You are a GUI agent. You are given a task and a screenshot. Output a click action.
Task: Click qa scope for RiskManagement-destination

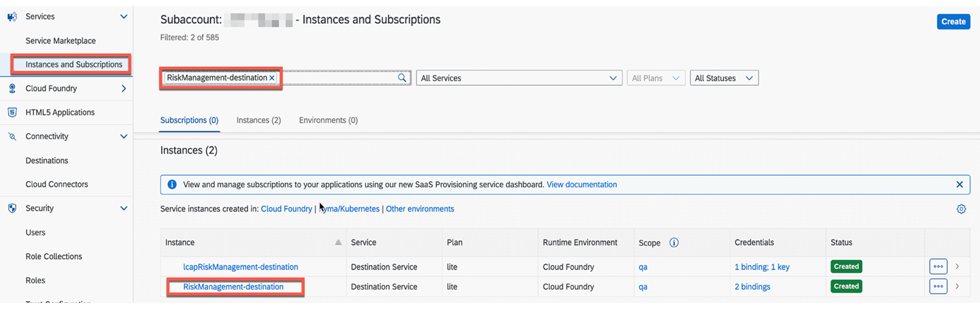(x=643, y=286)
